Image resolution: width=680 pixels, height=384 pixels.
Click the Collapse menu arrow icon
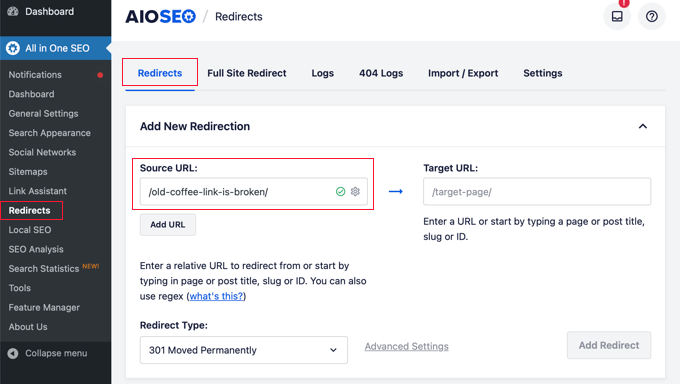coord(13,353)
